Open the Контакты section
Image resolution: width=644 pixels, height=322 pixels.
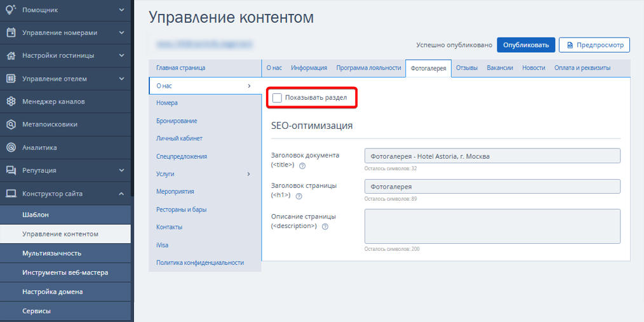[x=205, y=227]
